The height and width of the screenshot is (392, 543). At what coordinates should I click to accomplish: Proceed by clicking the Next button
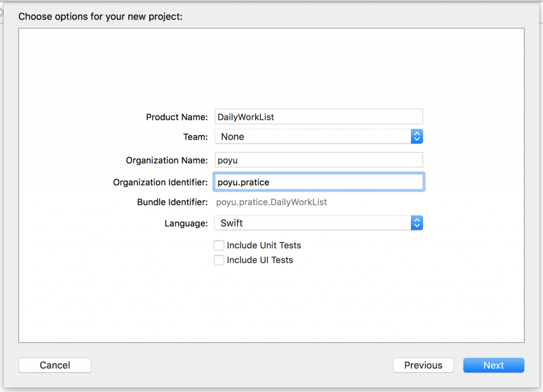493,365
